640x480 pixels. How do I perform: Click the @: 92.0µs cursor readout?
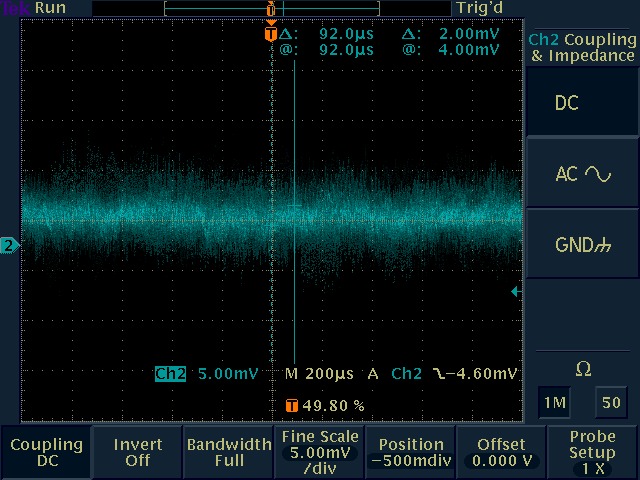[x=327, y=50]
